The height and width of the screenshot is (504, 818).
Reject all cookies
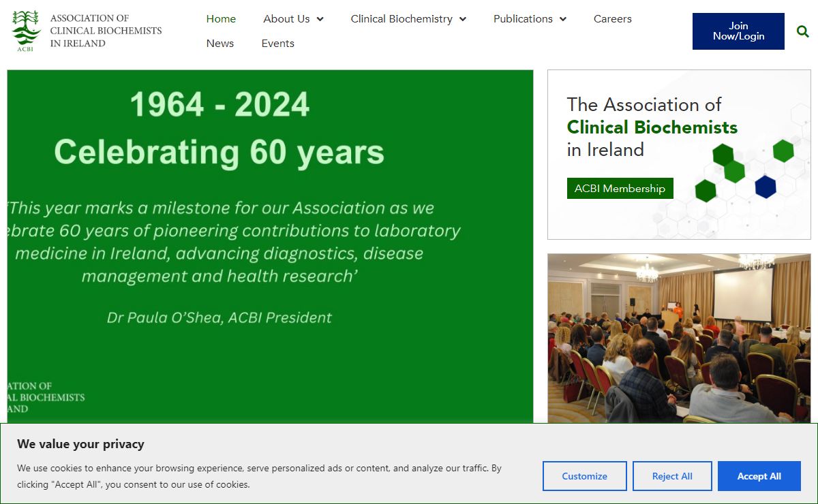(x=672, y=476)
